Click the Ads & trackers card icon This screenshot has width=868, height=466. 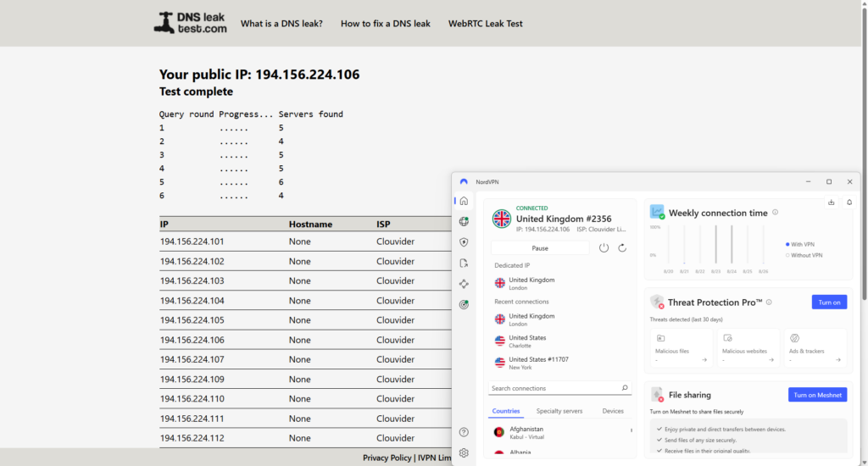[x=794, y=338]
